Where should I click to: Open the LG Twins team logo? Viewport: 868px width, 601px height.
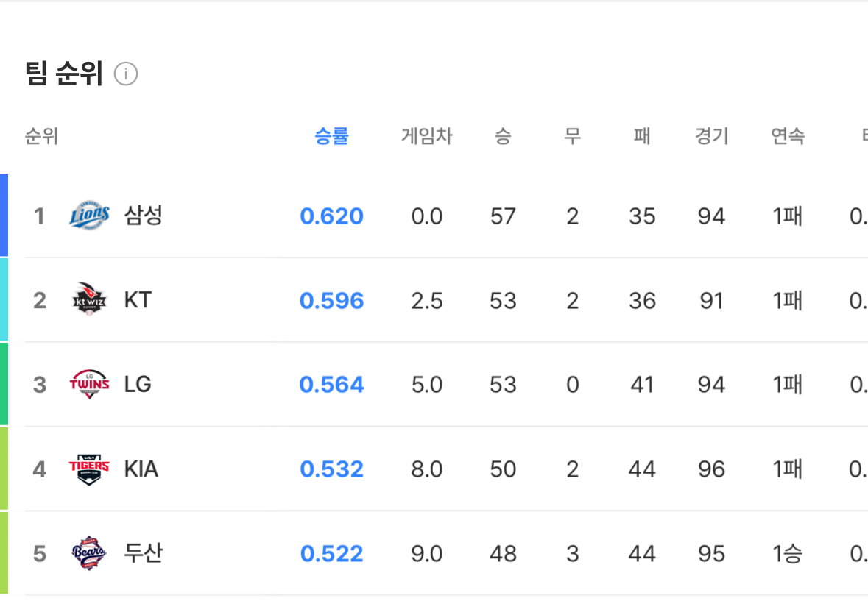click(x=89, y=384)
